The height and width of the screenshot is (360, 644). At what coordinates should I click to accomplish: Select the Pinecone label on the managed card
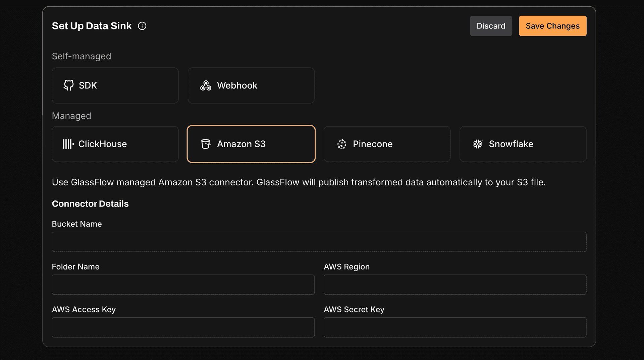coord(373,144)
